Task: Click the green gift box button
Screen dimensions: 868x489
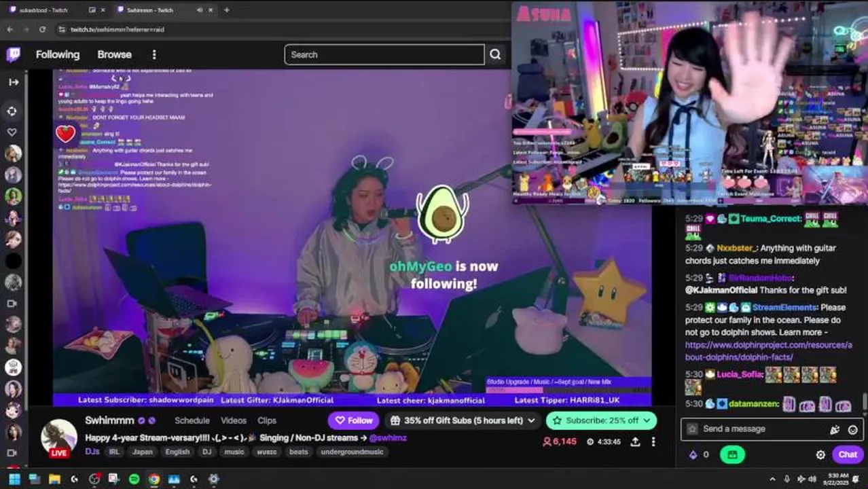Action: 732,454
